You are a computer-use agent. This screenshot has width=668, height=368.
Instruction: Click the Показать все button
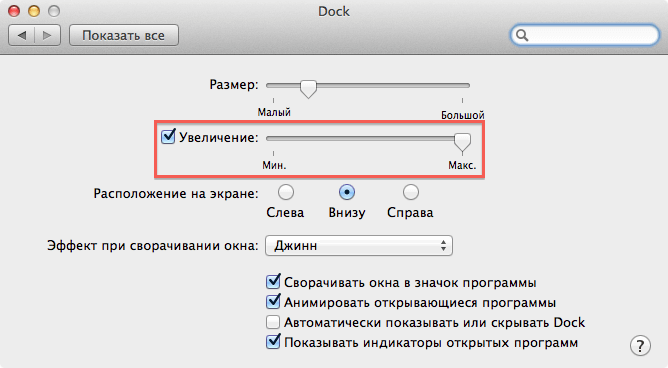pyautogui.click(x=124, y=35)
